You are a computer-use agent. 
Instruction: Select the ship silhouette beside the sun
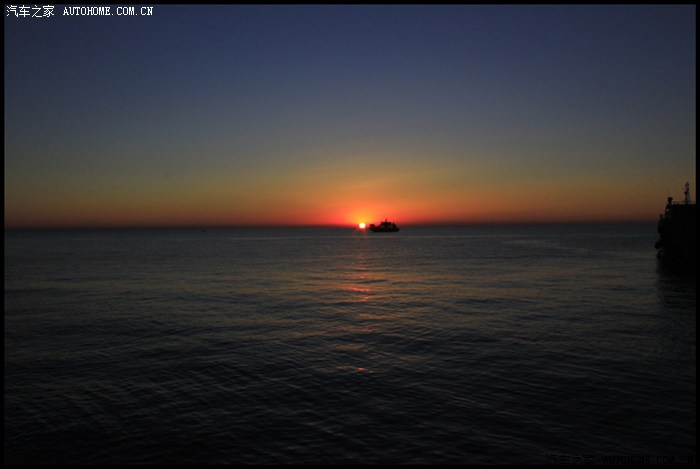(384, 227)
